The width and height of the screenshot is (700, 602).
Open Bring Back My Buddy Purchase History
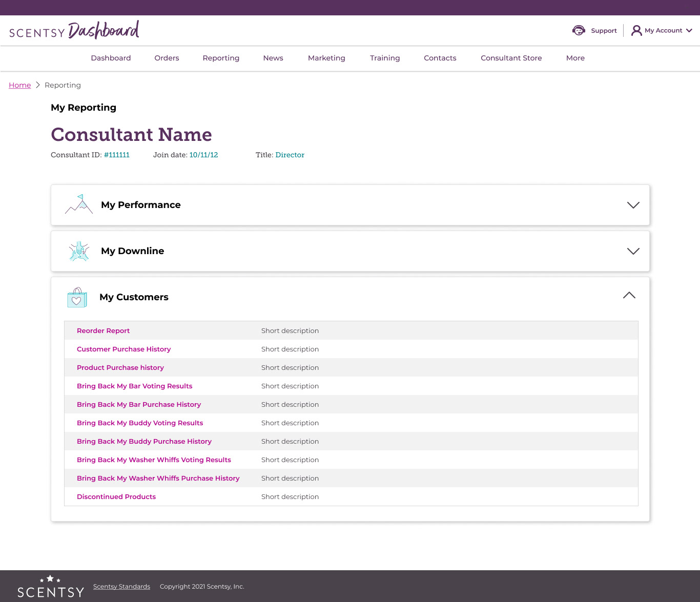(x=144, y=441)
